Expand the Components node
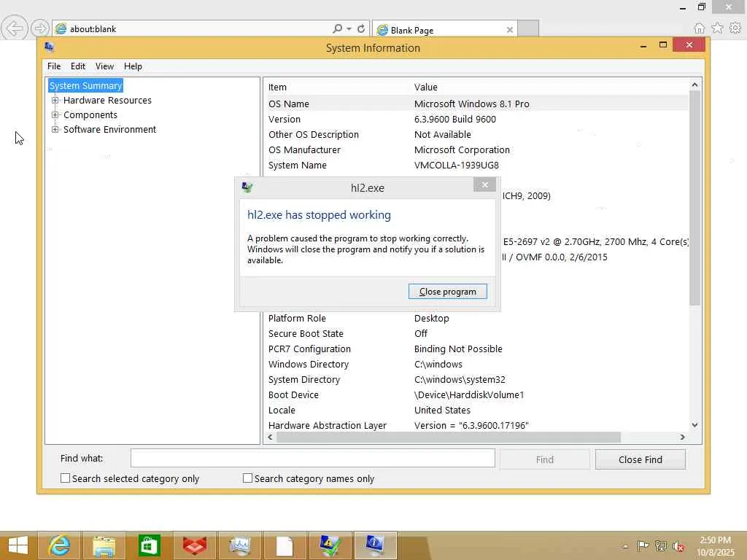 (x=55, y=114)
